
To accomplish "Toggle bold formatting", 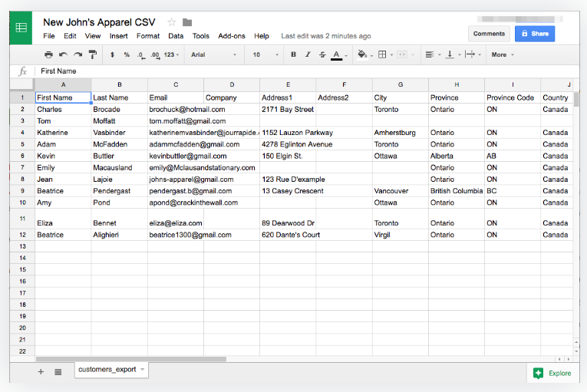I will click(x=293, y=54).
